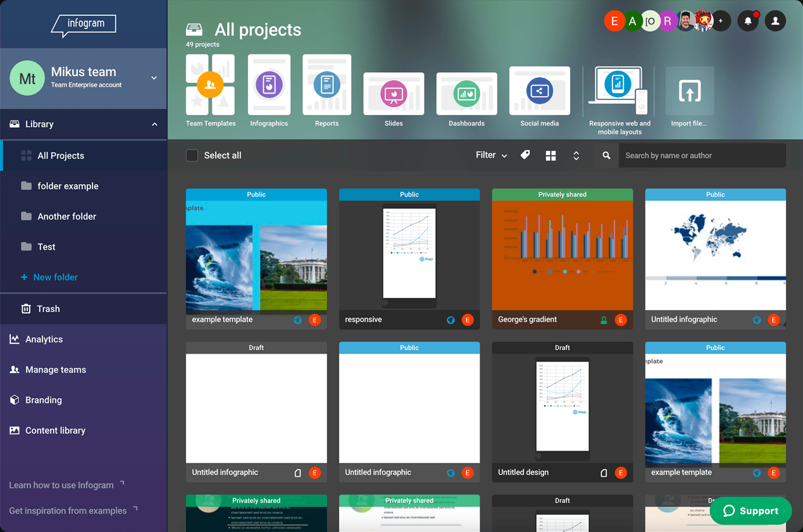Click the Mt team avatar circle
Screen dimensions: 803x532
(x=27, y=78)
